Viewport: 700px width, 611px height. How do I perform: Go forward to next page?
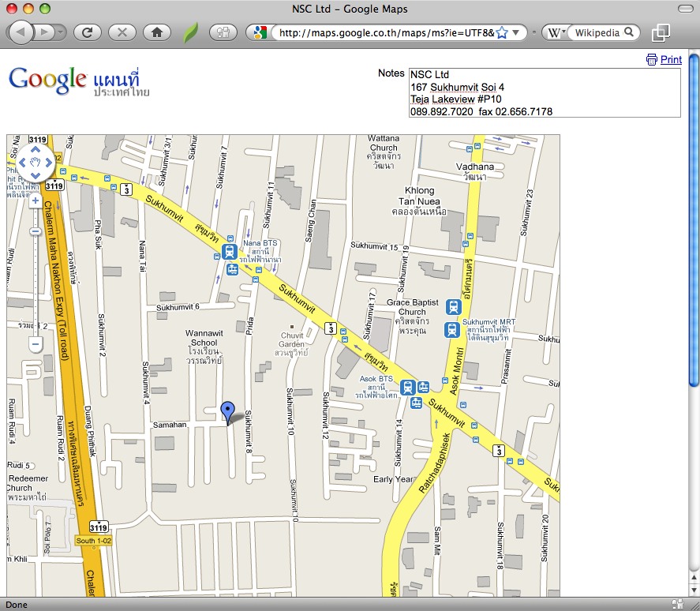(45, 32)
